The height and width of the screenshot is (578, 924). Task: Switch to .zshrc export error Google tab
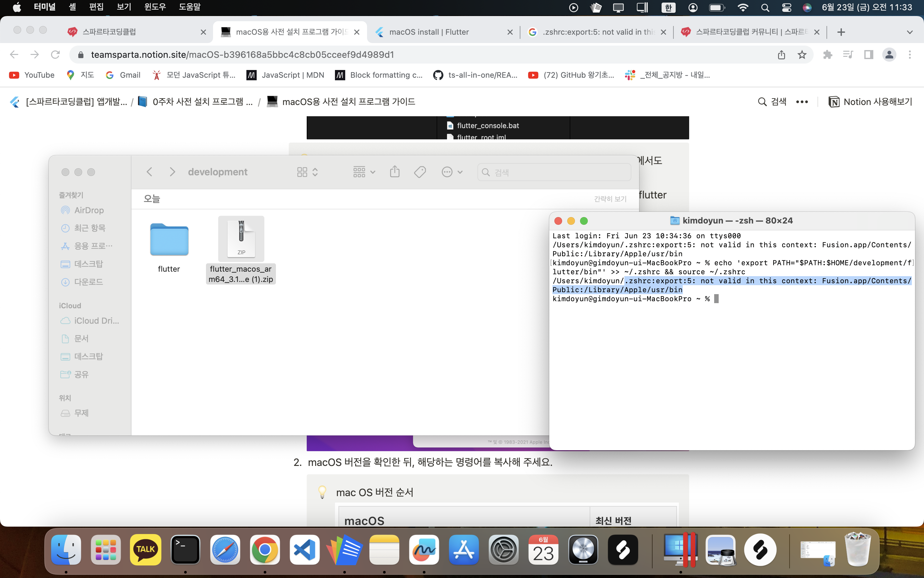[597, 32]
